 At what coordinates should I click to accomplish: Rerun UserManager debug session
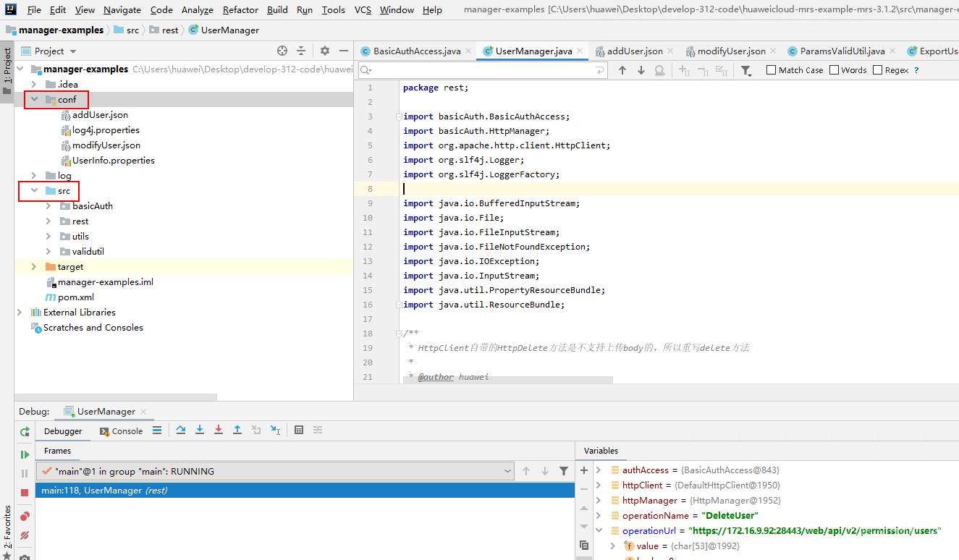click(x=25, y=431)
